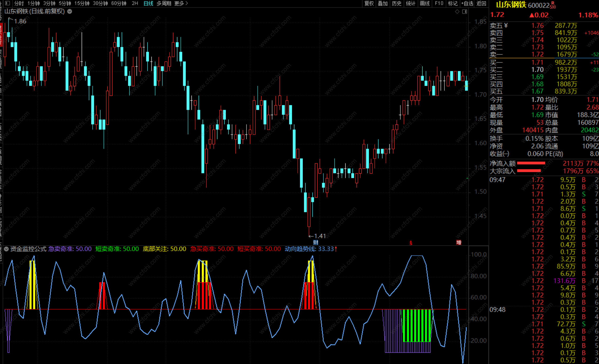
Task: Expand the 更多 period options
Action: point(181,3)
